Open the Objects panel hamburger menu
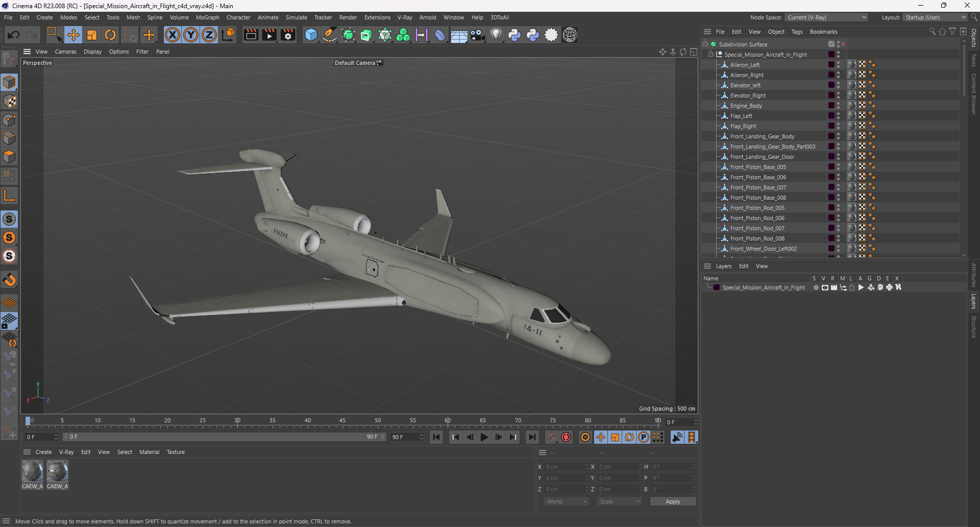This screenshot has width=980, height=527. coord(707,32)
